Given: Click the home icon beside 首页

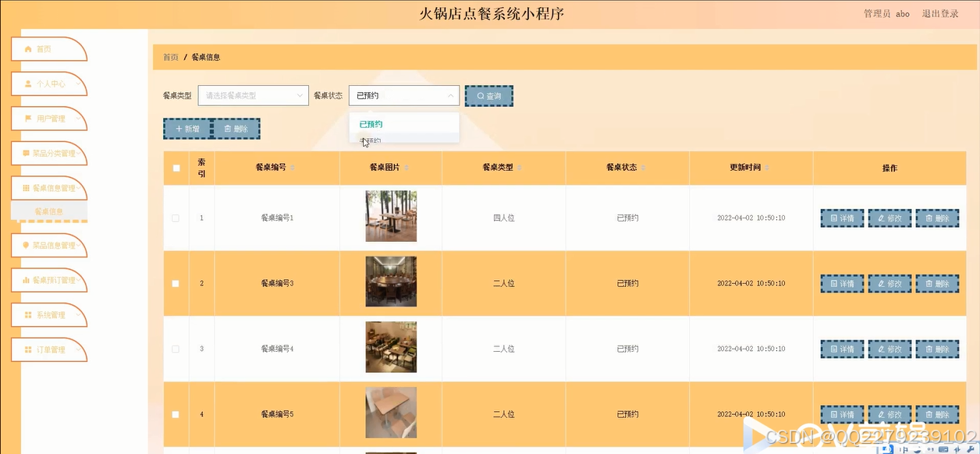Looking at the screenshot, I should tap(27, 48).
